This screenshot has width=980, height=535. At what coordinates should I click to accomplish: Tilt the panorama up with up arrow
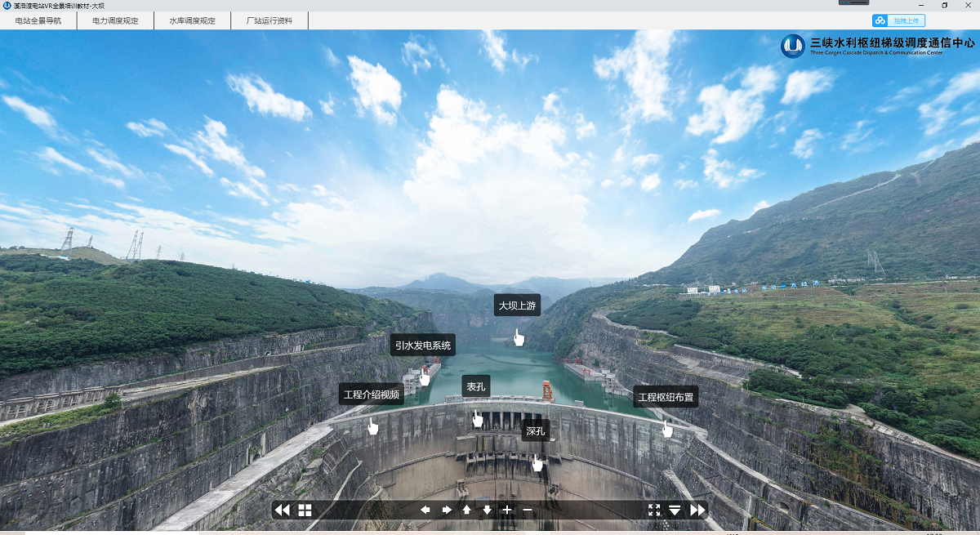pyautogui.click(x=466, y=510)
